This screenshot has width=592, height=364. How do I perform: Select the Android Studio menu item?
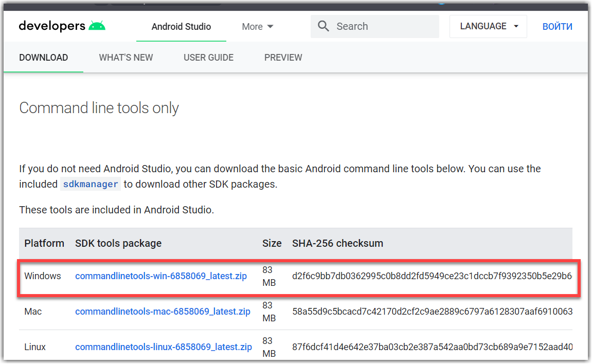(181, 26)
